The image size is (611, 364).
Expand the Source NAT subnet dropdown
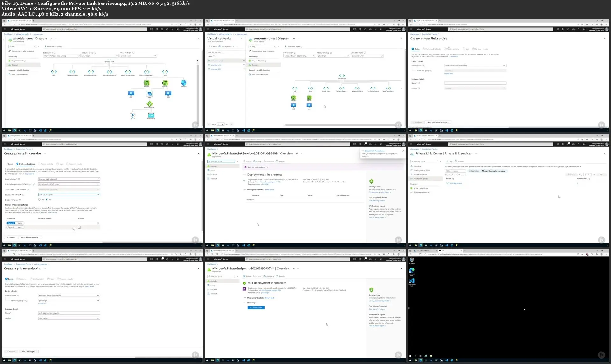click(69, 195)
